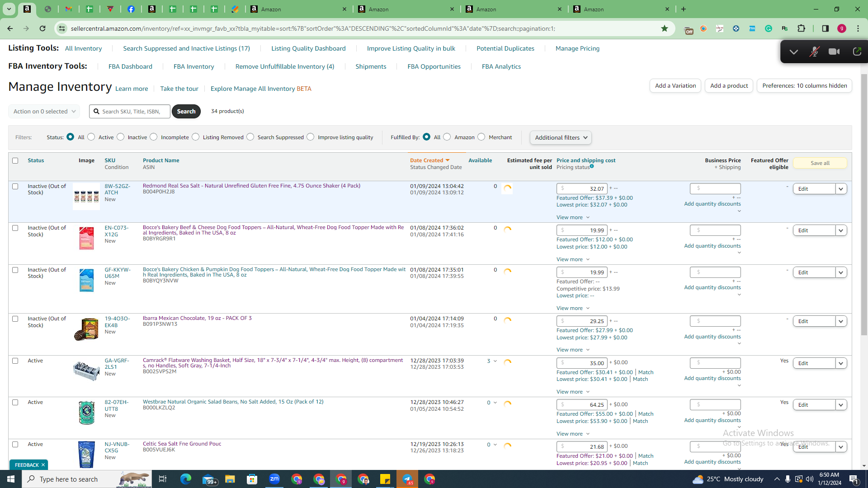Image resolution: width=868 pixels, height=488 pixels.
Task: View site information icon in address bar
Action: 62,28
